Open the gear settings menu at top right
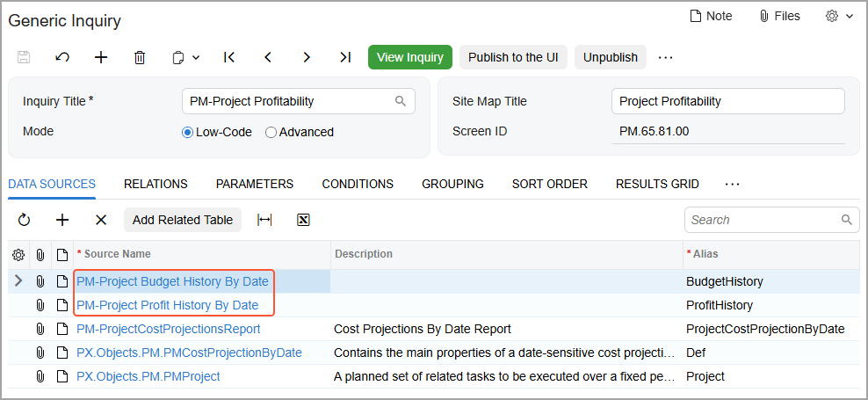This screenshot has width=868, height=400. [x=839, y=16]
